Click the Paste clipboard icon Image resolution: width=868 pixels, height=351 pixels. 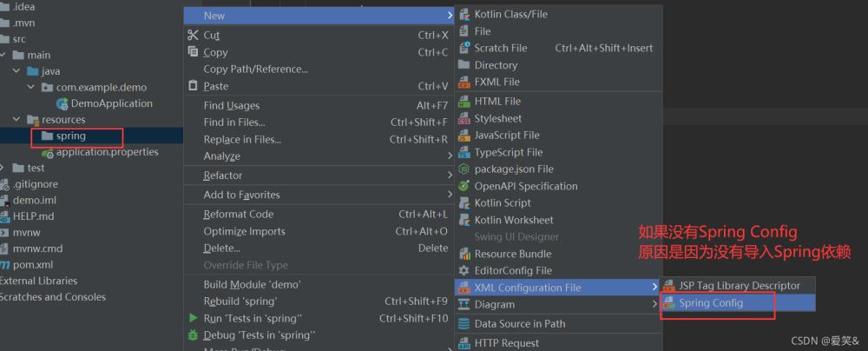pyautogui.click(x=193, y=86)
